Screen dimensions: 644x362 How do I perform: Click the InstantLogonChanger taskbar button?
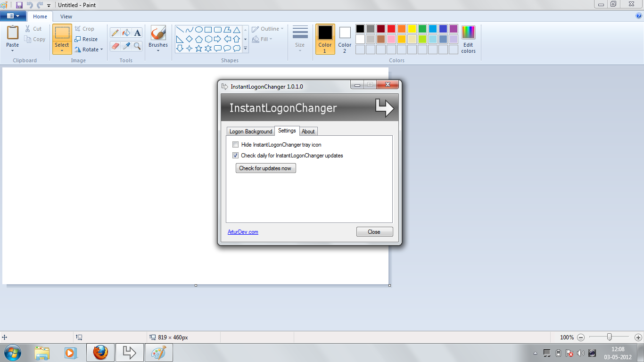[130, 353]
